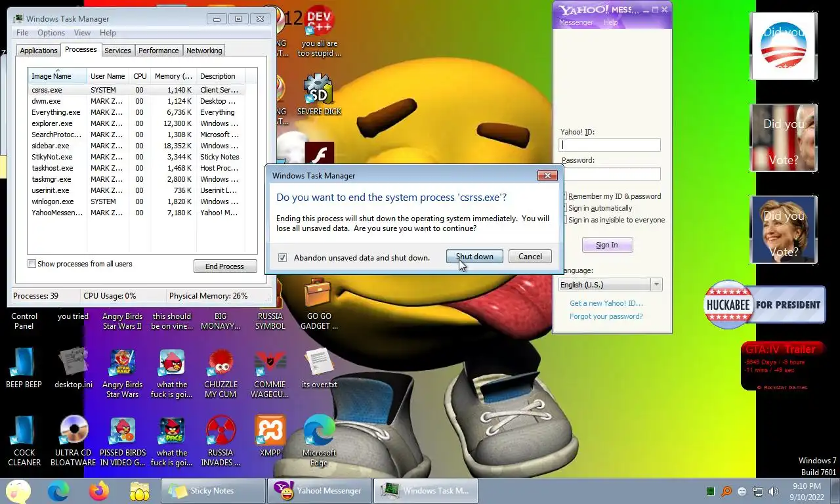The width and height of the screenshot is (840, 504).
Task: Open Forgot your password link
Action: pos(606,316)
